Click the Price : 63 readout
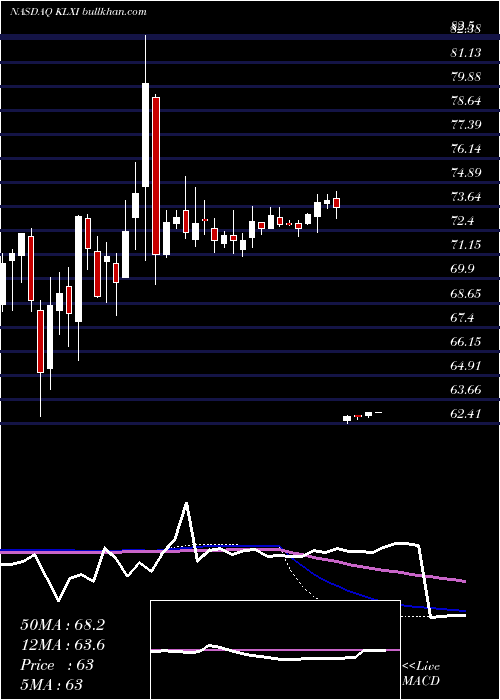Image resolution: width=500 pixels, height=700 pixels. point(57,665)
